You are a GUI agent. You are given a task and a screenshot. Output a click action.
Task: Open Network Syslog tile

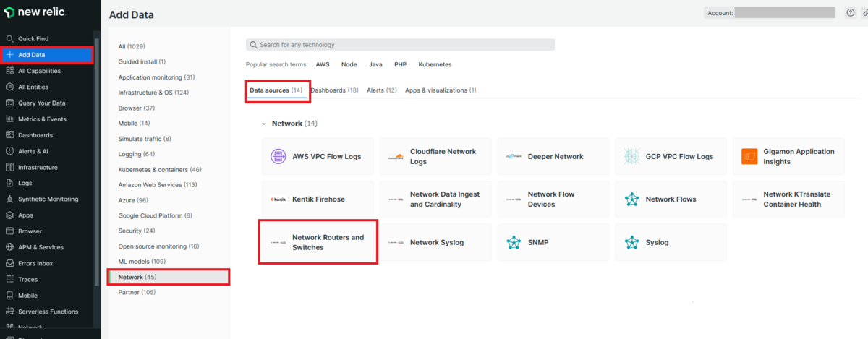[x=435, y=242]
